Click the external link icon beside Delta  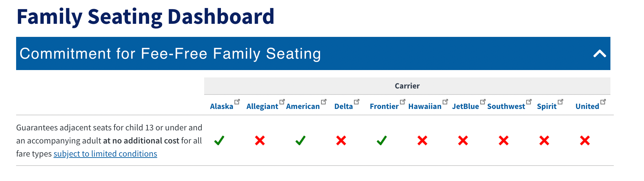point(357,102)
